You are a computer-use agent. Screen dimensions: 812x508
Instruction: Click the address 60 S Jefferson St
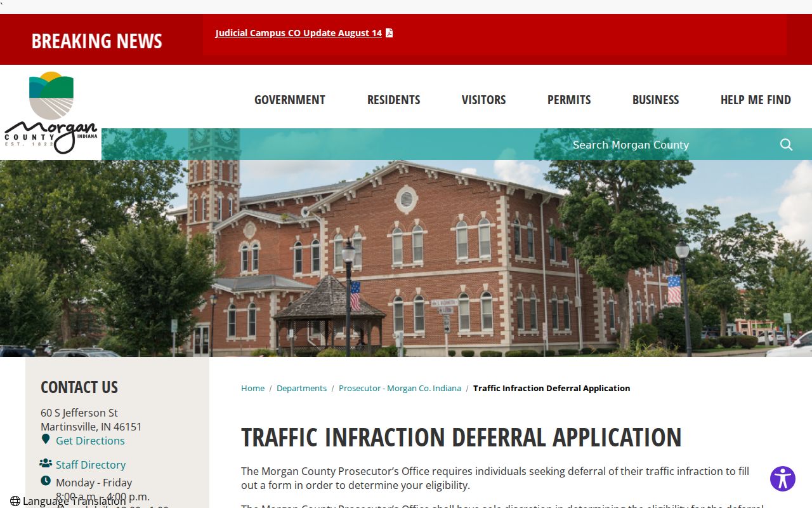[79, 413]
